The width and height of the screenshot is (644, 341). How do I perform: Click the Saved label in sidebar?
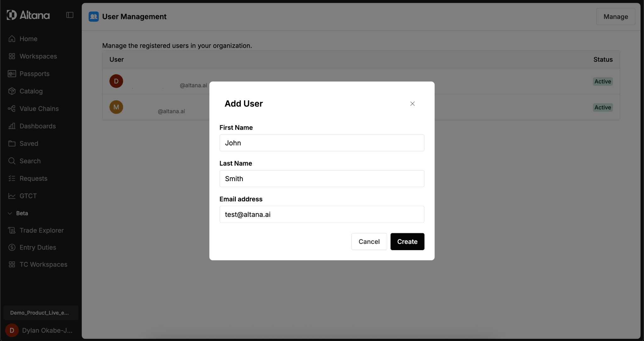[x=29, y=143]
